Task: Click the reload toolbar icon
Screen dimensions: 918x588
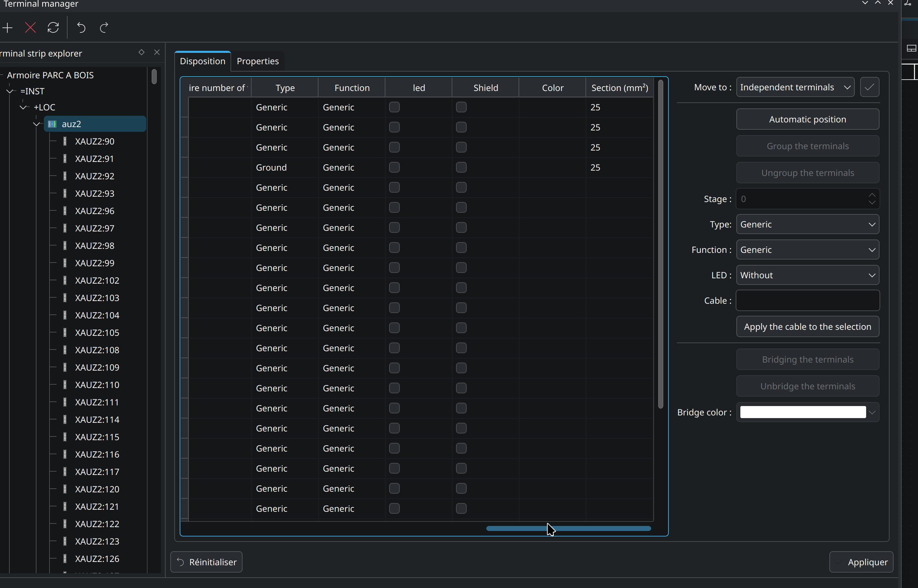Action: coord(53,27)
